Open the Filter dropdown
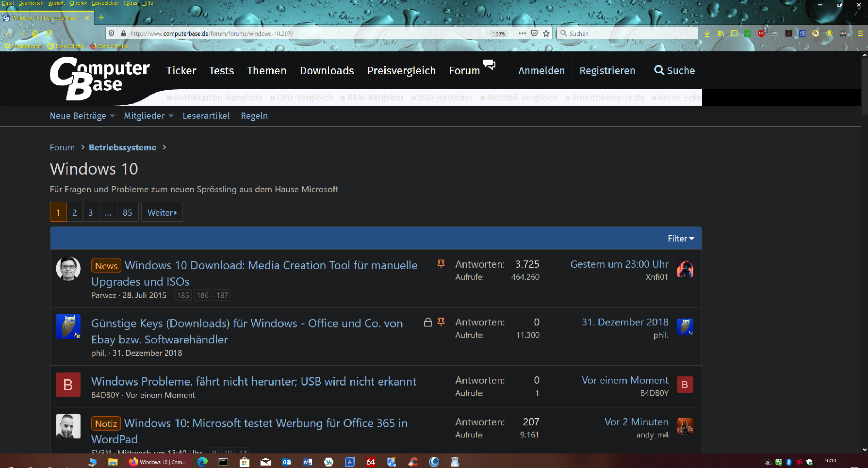 (680, 238)
